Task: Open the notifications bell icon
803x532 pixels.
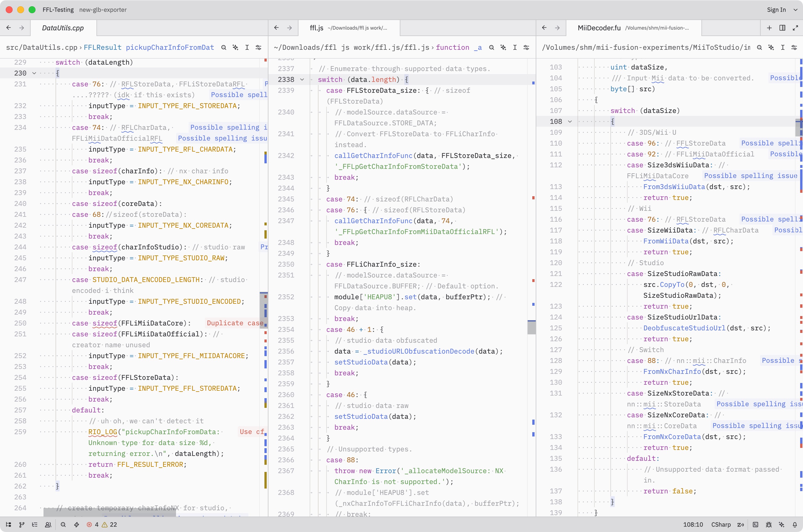Action: (x=794, y=525)
